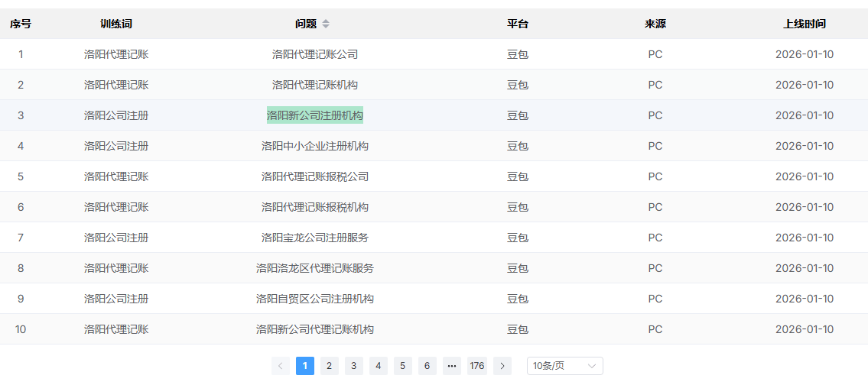Go to previous page using left arrow
Screen dimensions: 868x385
pos(281,366)
